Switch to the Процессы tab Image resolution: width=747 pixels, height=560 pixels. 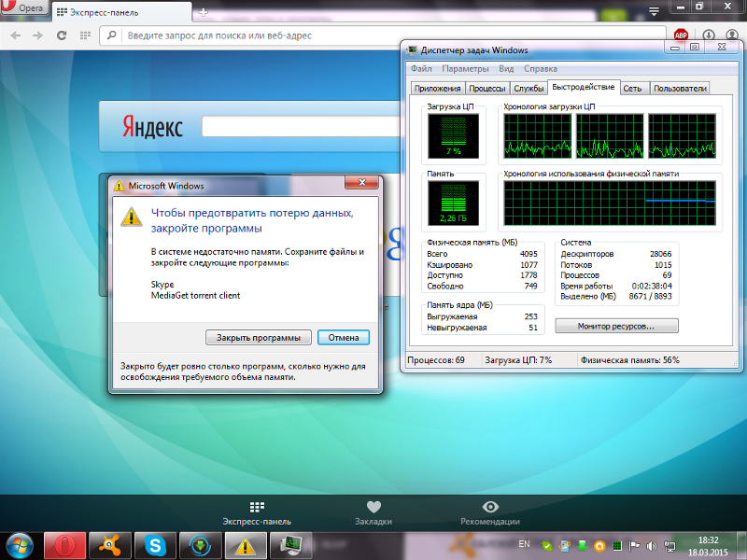click(487, 89)
